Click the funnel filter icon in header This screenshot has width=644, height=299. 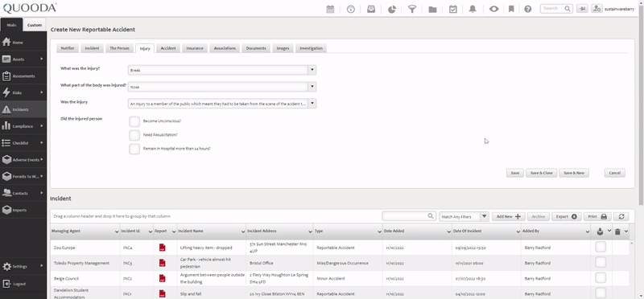pos(412,9)
